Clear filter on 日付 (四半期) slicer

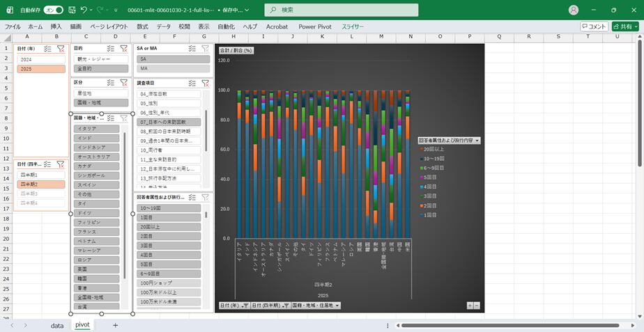coord(61,164)
